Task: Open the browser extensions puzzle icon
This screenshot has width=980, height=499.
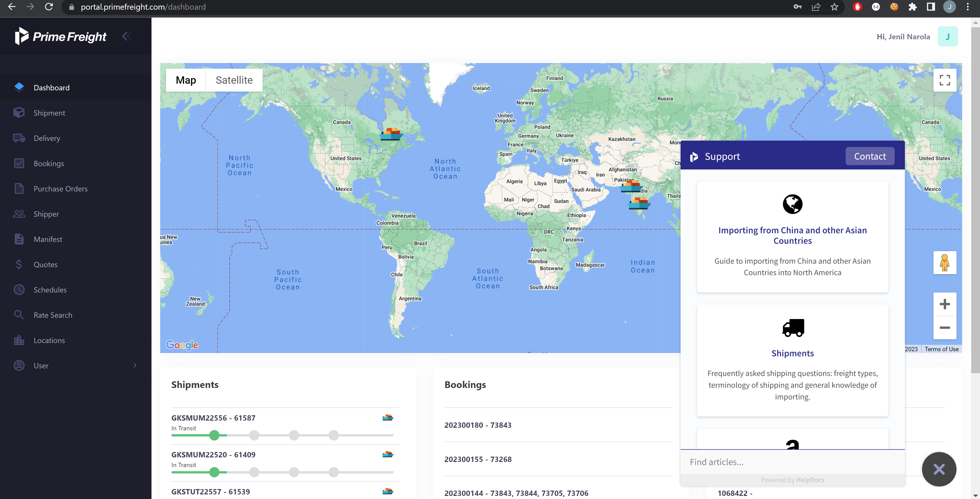Action: point(912,7)
